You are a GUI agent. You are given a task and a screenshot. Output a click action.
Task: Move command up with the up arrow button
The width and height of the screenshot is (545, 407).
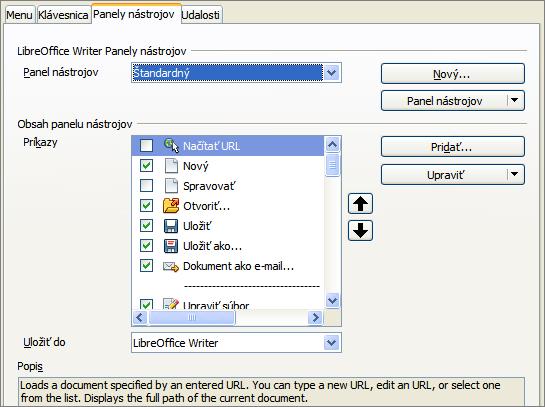pos(360,204)
